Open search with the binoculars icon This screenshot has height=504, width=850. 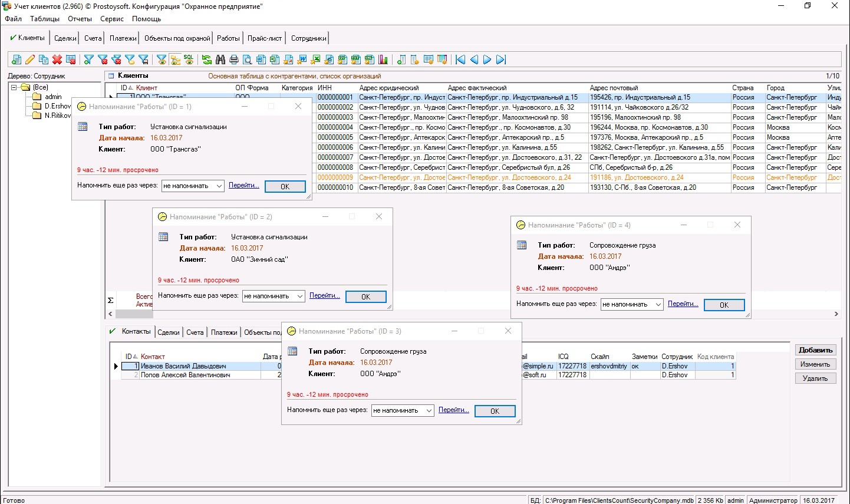pyautogui.click(x=220, y=60)
